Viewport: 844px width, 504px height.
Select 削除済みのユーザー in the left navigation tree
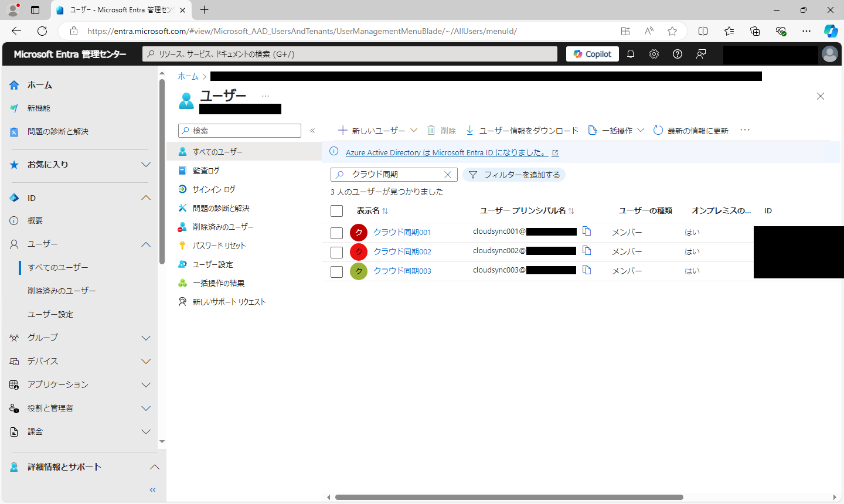pos(62,291)
